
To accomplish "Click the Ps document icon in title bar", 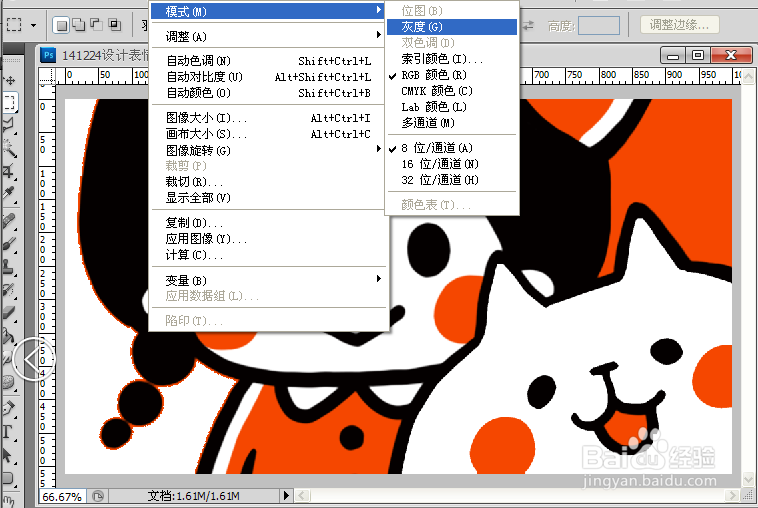I will click(48, 55).
